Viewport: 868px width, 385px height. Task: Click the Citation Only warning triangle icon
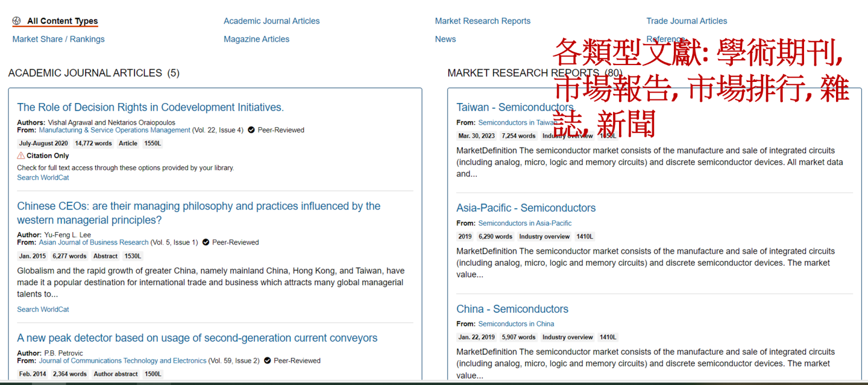click(x=21, y=156)
